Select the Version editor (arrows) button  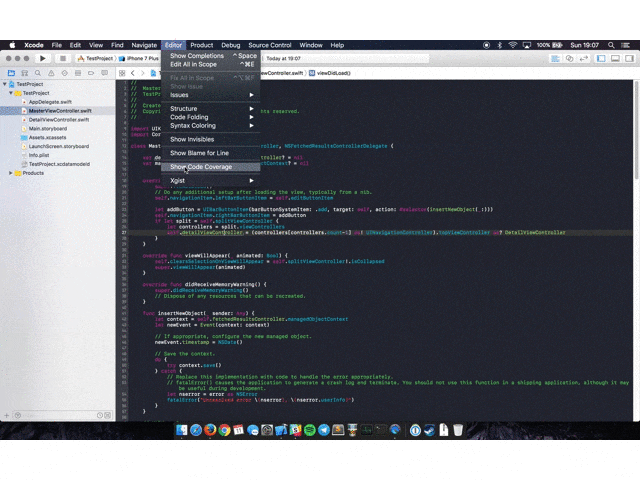pyautogui.click(x=584, y=58)
